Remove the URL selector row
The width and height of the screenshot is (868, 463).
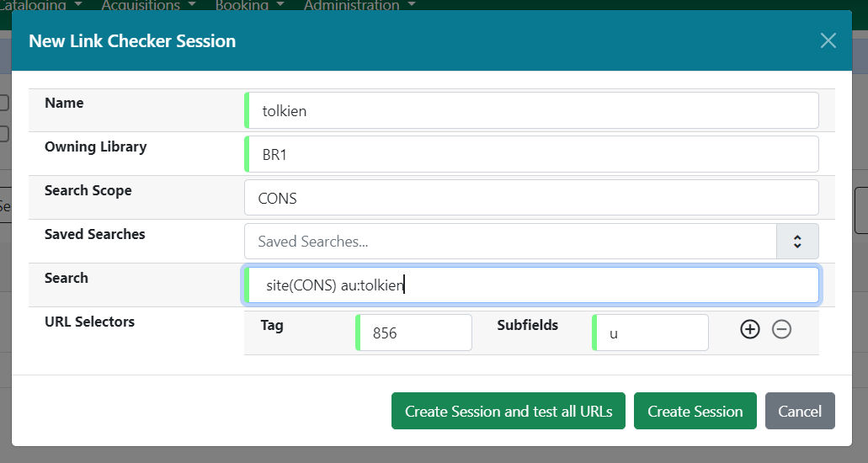coord(781,329)
